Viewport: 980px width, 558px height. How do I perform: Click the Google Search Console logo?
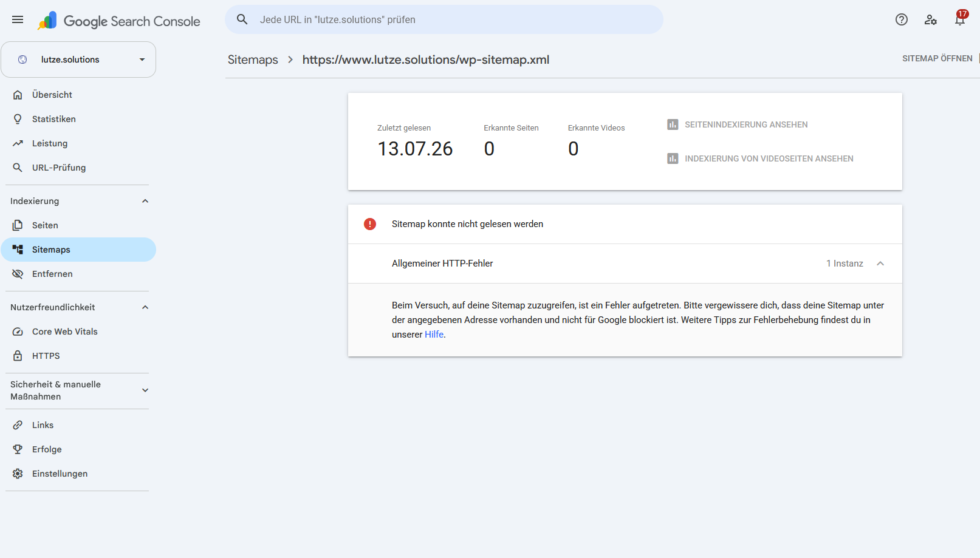tap(118, 21)
